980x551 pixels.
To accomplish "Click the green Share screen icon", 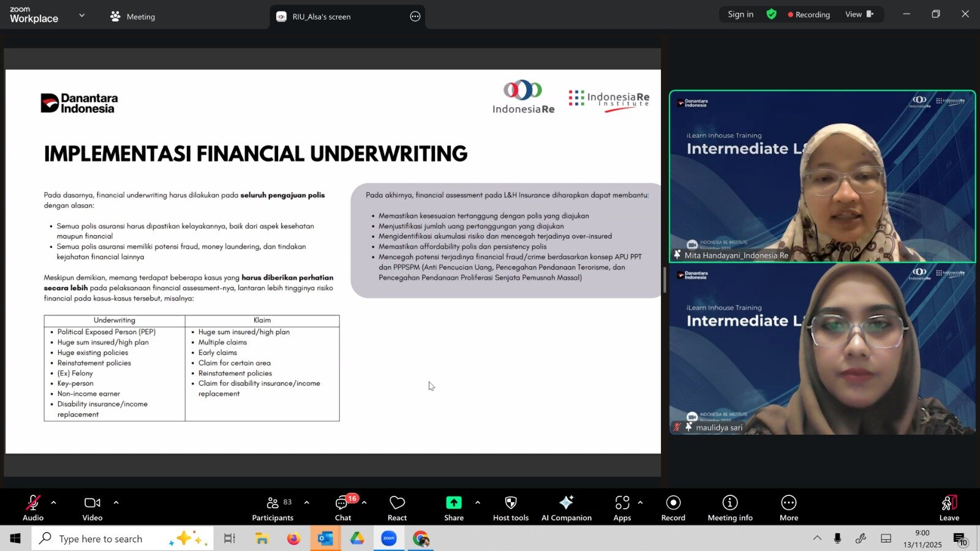I will (453, 503).
